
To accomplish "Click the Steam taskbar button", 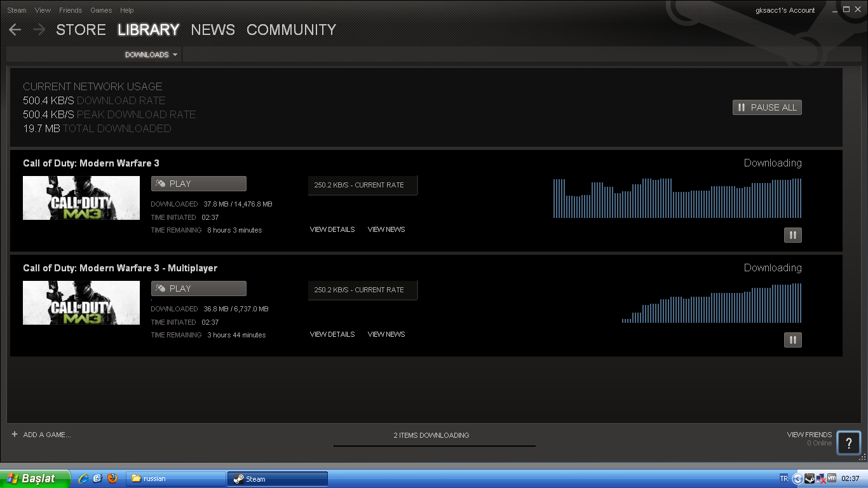I will 278,478.
